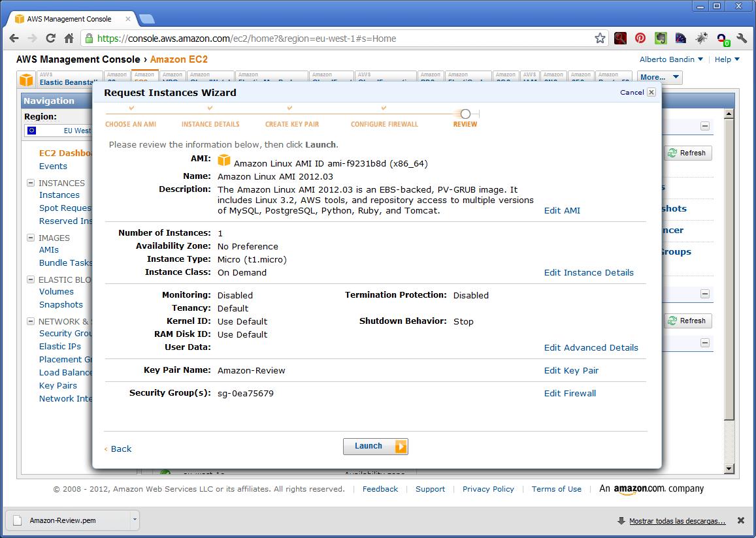Open Snapshots in navigation
The height and width of the screenshot is (538, 756).
[61, 304]
